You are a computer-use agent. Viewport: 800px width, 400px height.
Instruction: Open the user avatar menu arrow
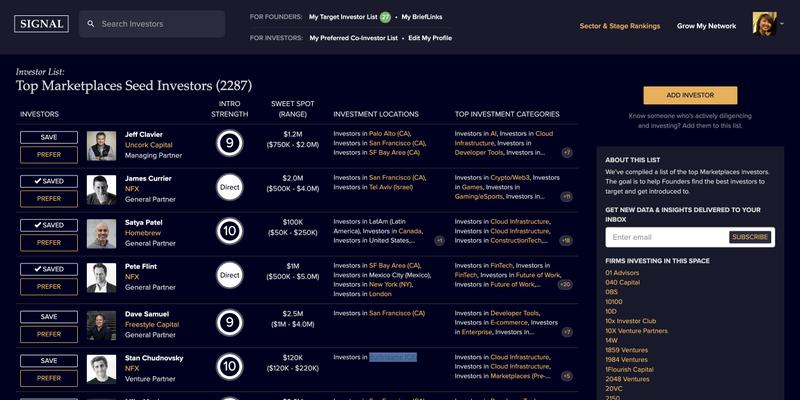coord(782,23)
